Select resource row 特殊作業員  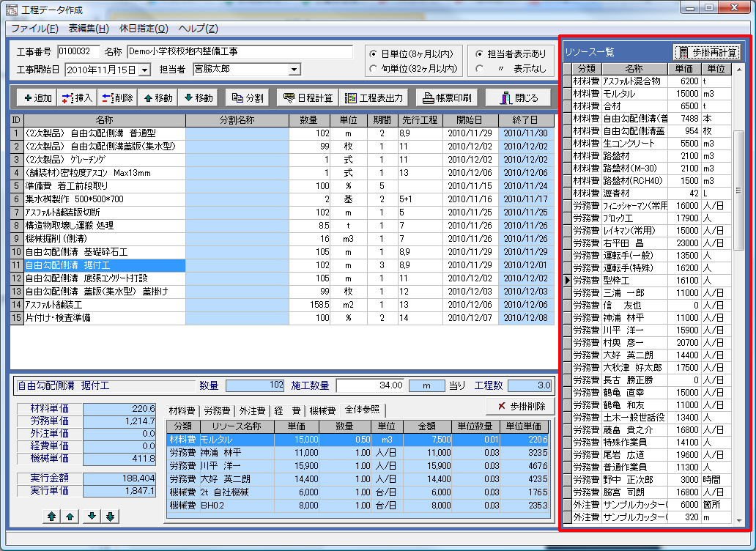pyautogui.click(x=648, y=442)
